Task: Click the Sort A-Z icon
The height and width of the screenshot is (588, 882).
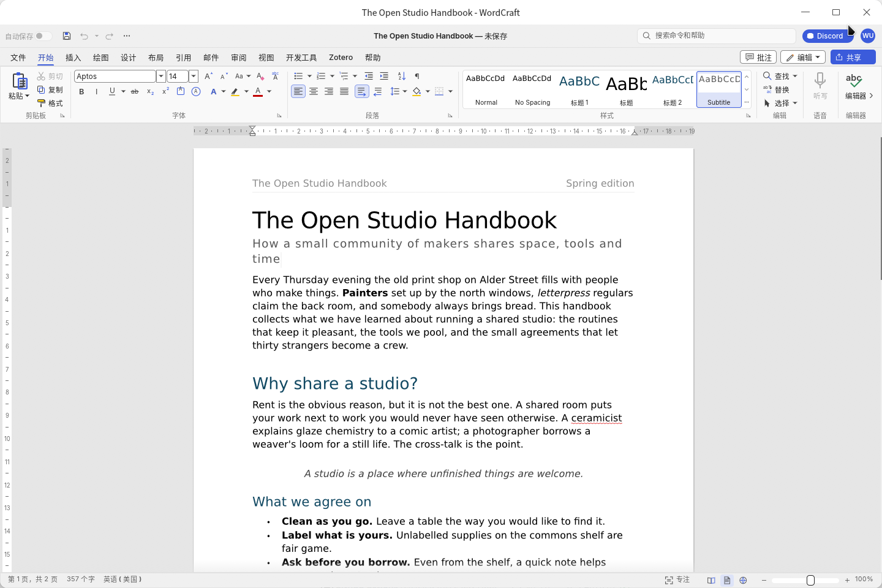Action: (x=402, y=76)
